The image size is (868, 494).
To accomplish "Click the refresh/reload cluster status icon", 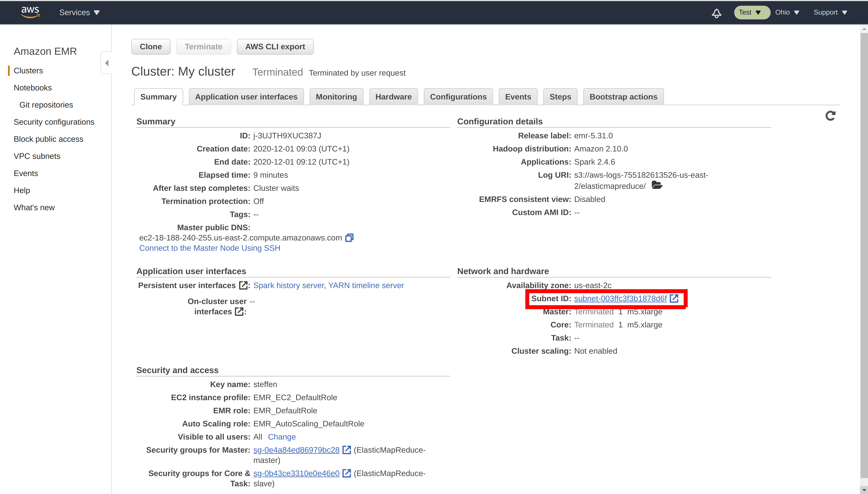I will (x=830, y=116).
